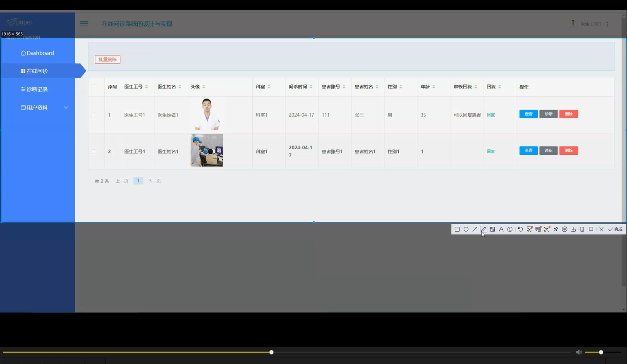Check the select-all checkbox in table header
The height and width of the screenshot is (364, 627).
[x=94, y=87]
